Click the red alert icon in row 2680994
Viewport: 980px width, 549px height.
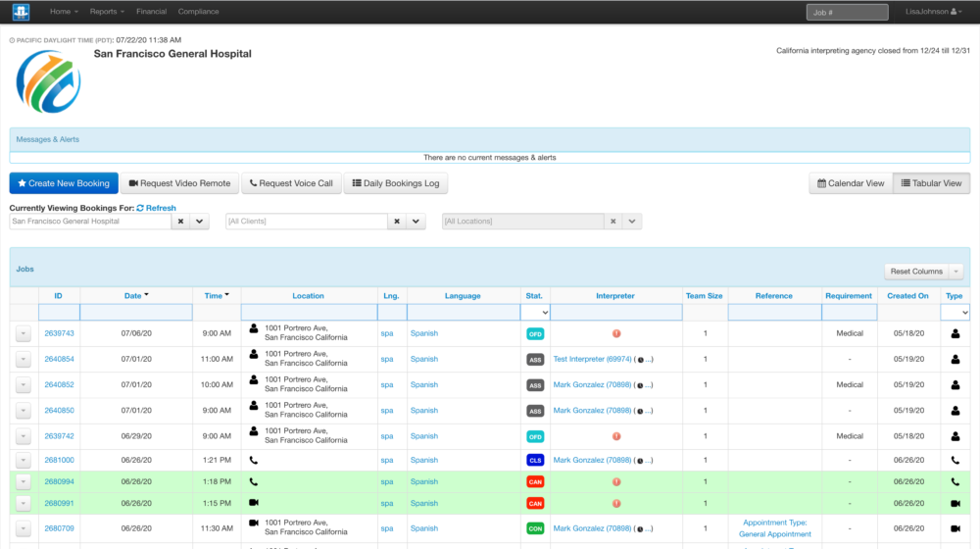[x=616, y=482]
